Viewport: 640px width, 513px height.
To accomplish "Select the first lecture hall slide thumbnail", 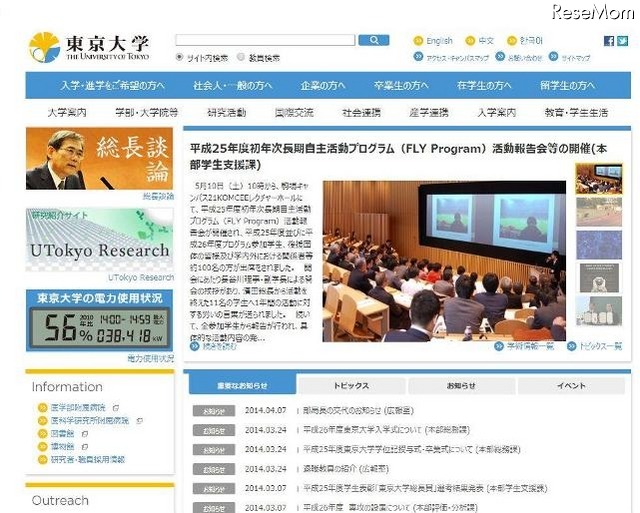I will (x=599, y=179).
